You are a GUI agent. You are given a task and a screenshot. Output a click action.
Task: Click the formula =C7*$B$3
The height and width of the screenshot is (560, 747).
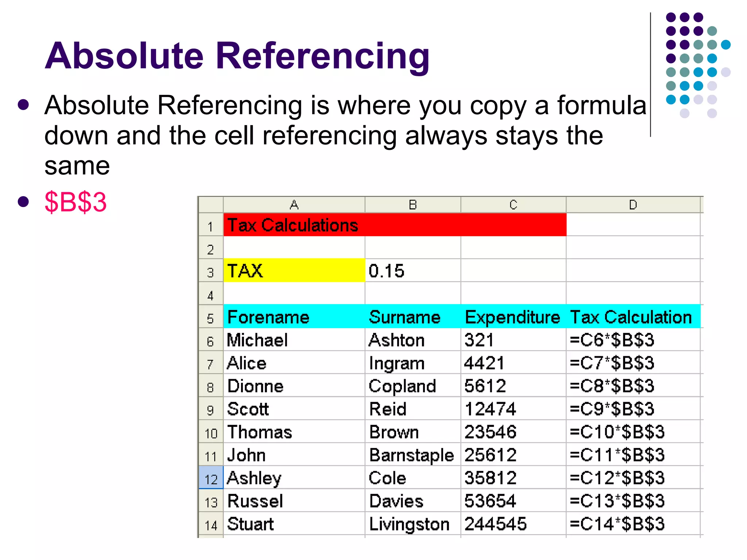click(634, 363)
